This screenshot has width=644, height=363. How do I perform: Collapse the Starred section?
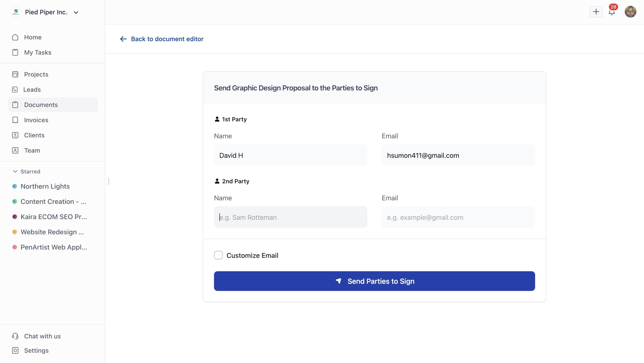point(15,171)
